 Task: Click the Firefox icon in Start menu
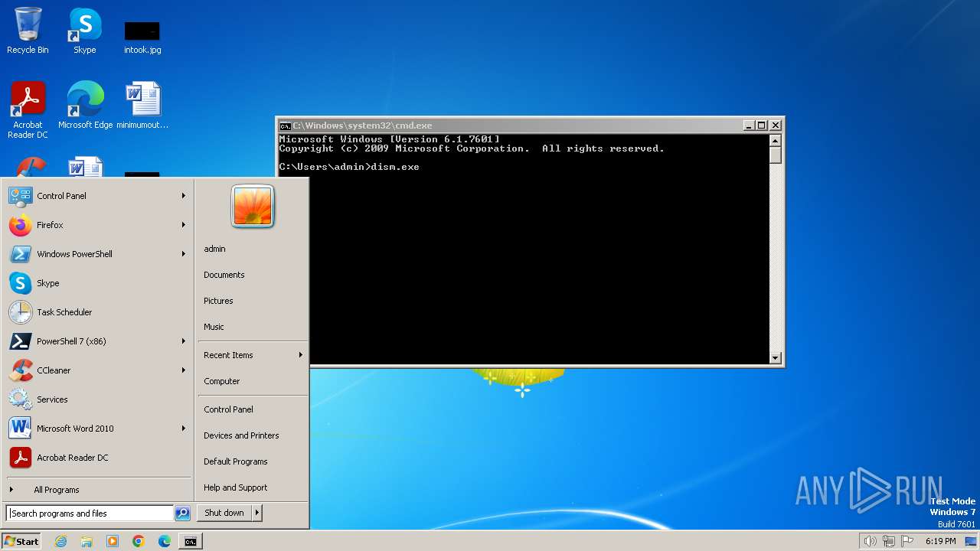tap(20, 225)
